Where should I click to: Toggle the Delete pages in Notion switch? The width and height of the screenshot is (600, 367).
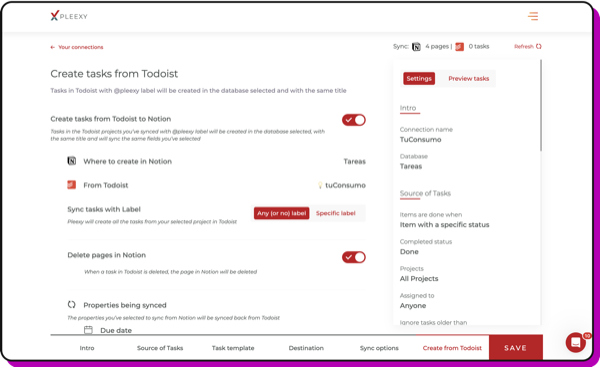[x=354, y=257]
